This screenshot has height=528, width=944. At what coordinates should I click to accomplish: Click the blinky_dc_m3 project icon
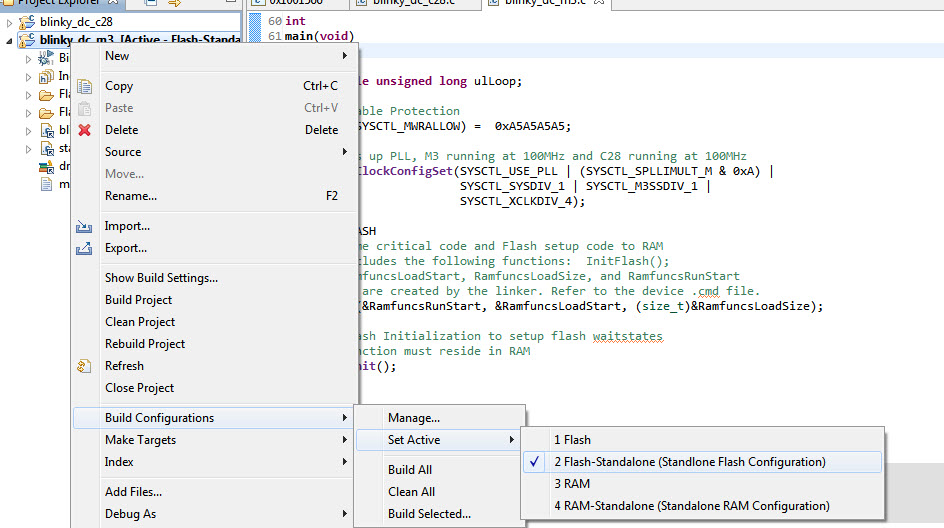click(x=27, y=40)
